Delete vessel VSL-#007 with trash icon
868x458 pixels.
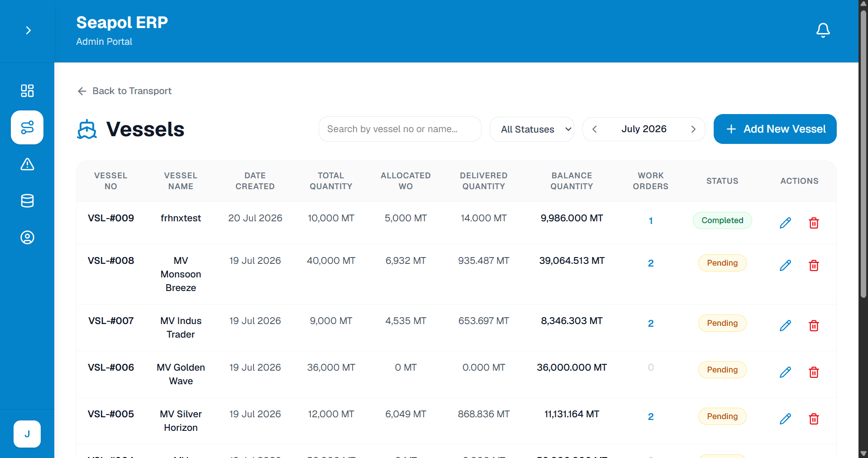[x=814, y=325]
